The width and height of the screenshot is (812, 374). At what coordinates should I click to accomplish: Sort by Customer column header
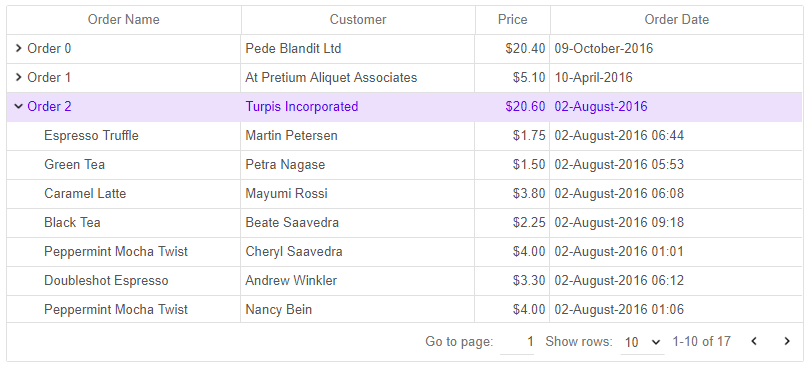pyautogui.click(x=358, y=20)
